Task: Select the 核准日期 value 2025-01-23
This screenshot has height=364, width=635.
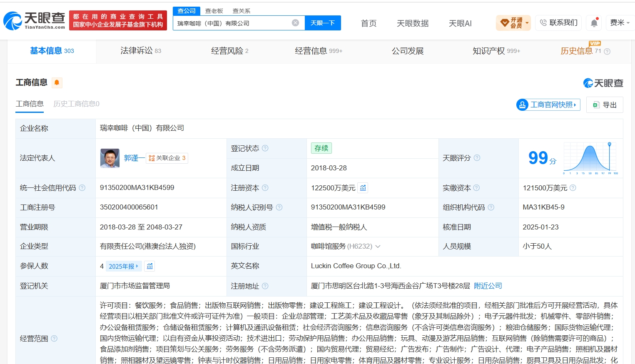Action: 541,227
